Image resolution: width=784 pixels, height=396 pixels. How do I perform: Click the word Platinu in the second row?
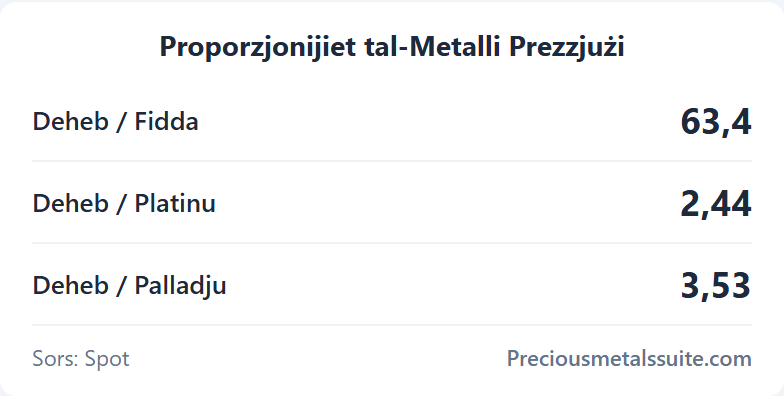[x=176, y=204]
